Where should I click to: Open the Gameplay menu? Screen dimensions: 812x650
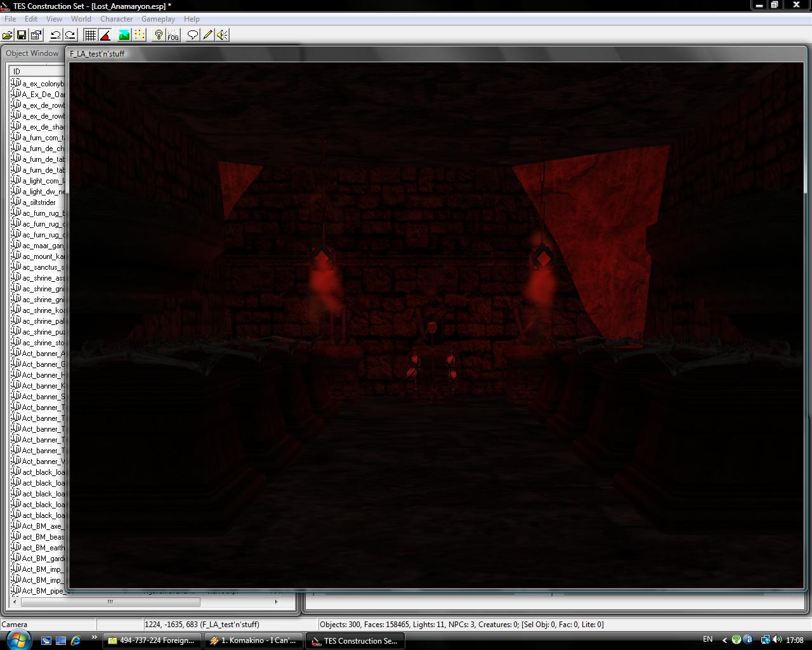[x=158, y=19]
